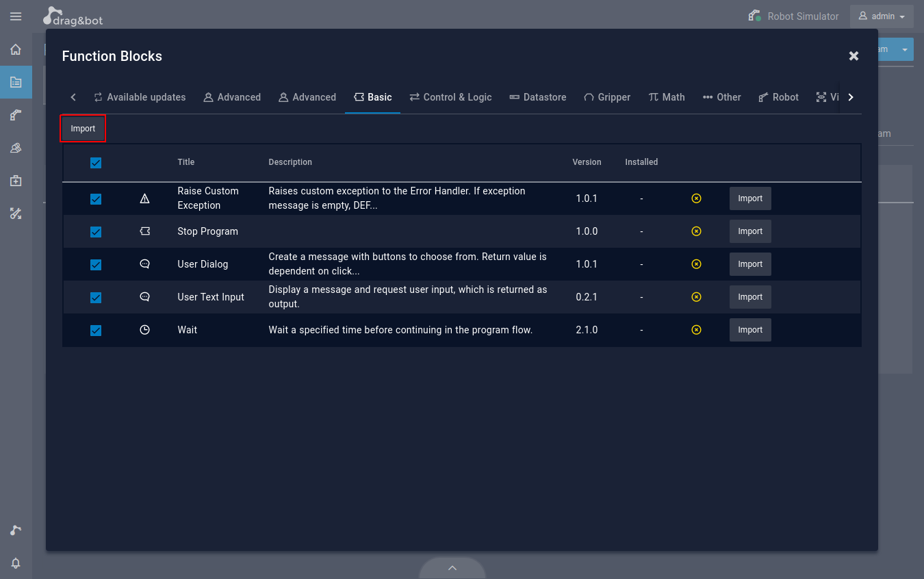Open the Gripper tab
Viewport: 924px width, 579px height.
coord(607,97)
